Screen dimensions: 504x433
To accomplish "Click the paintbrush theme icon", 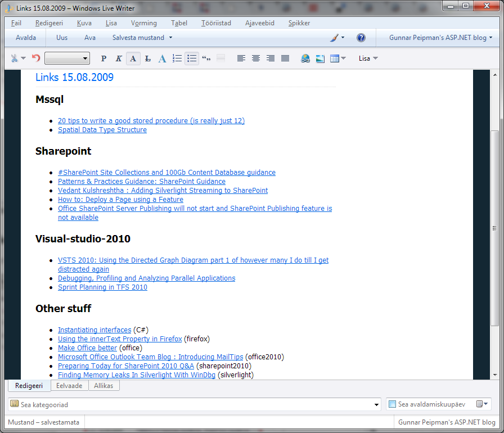I will [334, 38].
